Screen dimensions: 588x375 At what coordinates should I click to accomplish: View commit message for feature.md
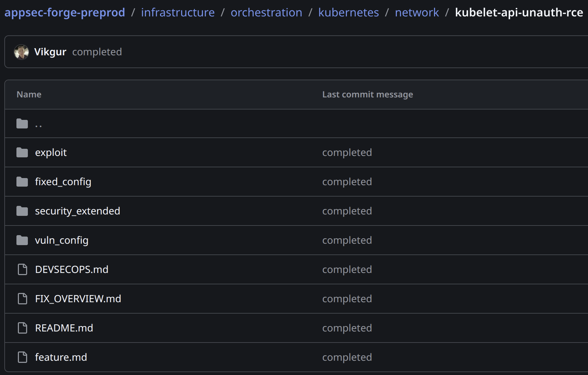pos(347,357)
